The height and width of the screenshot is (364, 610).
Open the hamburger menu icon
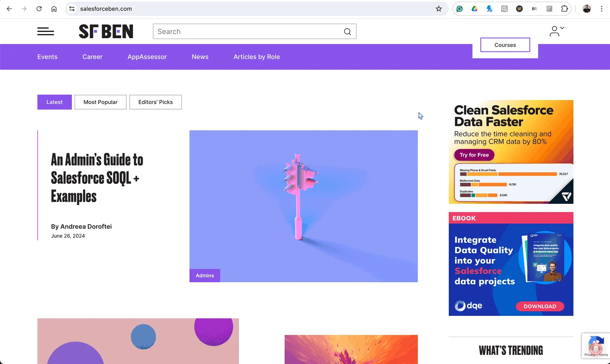pyautogui.click(x=46, y=32)
